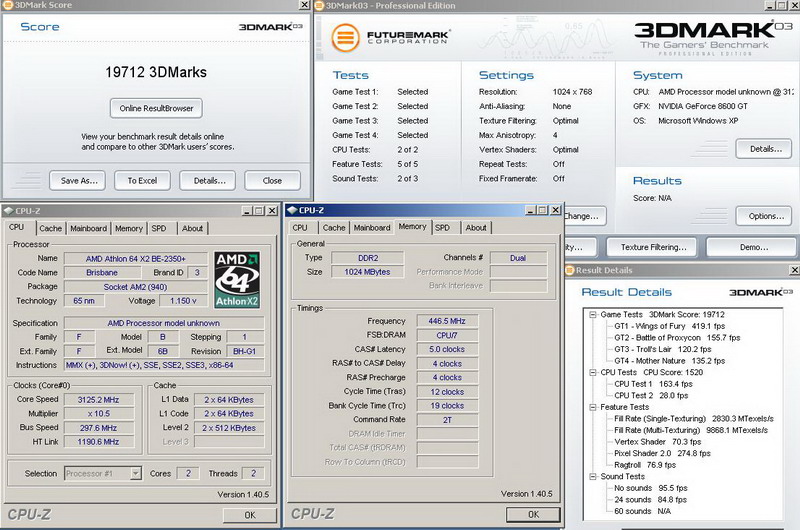
Task: Click the Code Name Brisbane field
Action: pyautogui.click(x=102, y=272)
